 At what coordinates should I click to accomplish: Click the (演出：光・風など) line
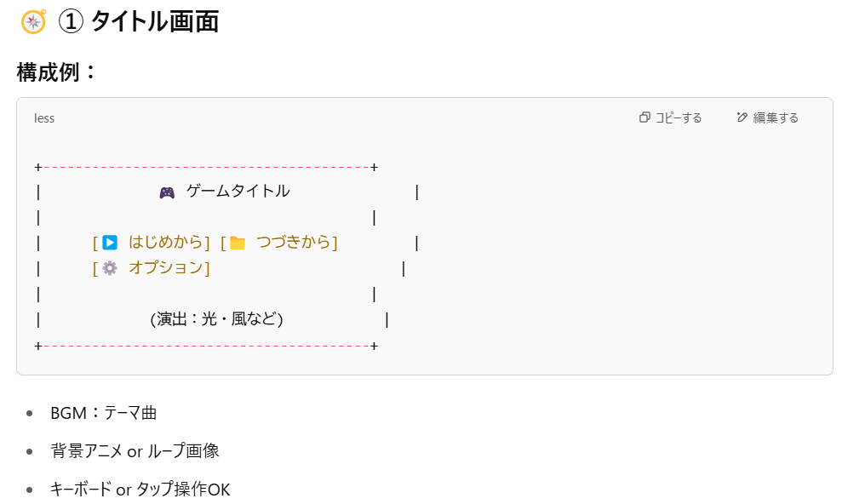[216, 319]
